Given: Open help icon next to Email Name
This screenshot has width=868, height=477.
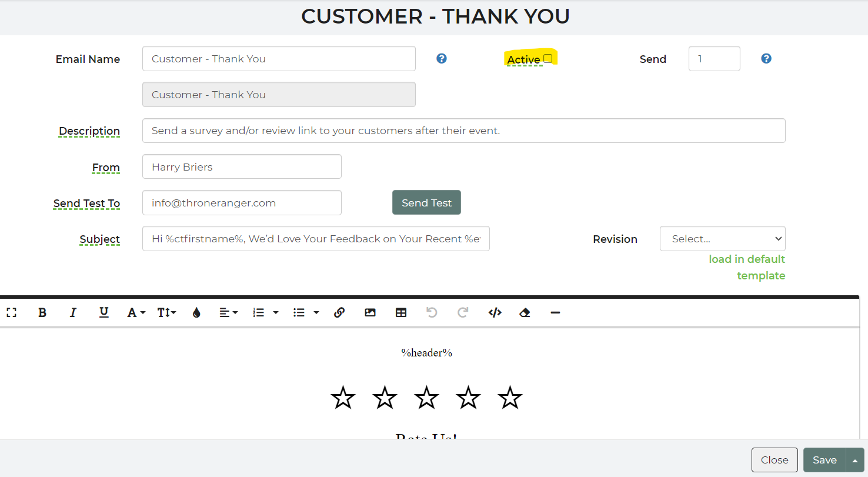Looking at the screenshot, I should point(442,59).
